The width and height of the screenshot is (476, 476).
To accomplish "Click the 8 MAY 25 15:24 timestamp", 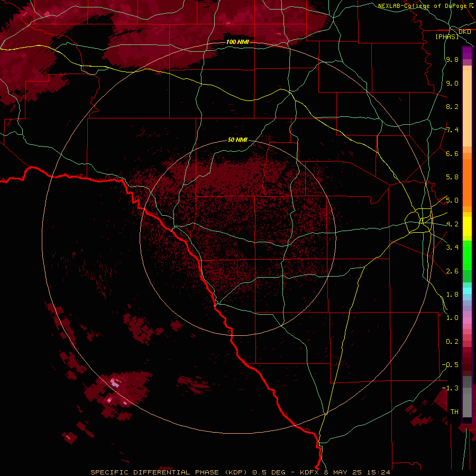I will click(356, 472).
